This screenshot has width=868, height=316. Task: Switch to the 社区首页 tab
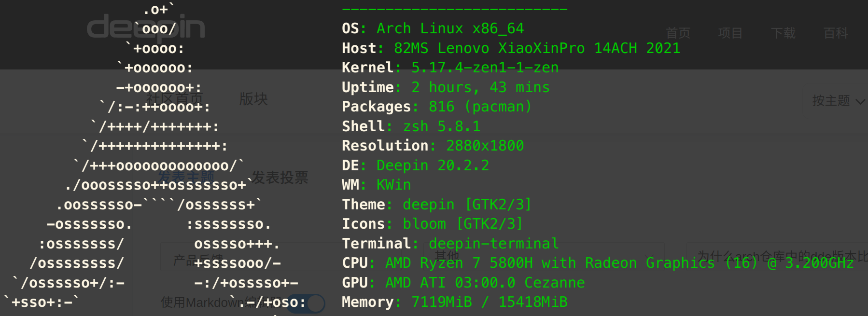pos(174,99)
